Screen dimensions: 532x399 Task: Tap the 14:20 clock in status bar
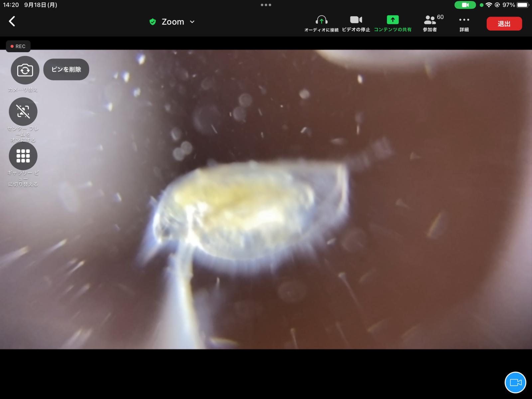click(x=11, y=5)
